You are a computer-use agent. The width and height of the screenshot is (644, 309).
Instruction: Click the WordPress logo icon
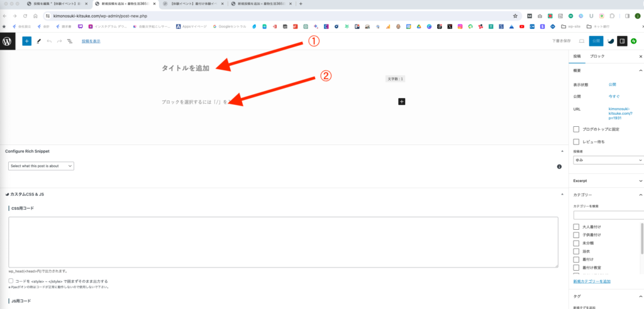point(7,41)
